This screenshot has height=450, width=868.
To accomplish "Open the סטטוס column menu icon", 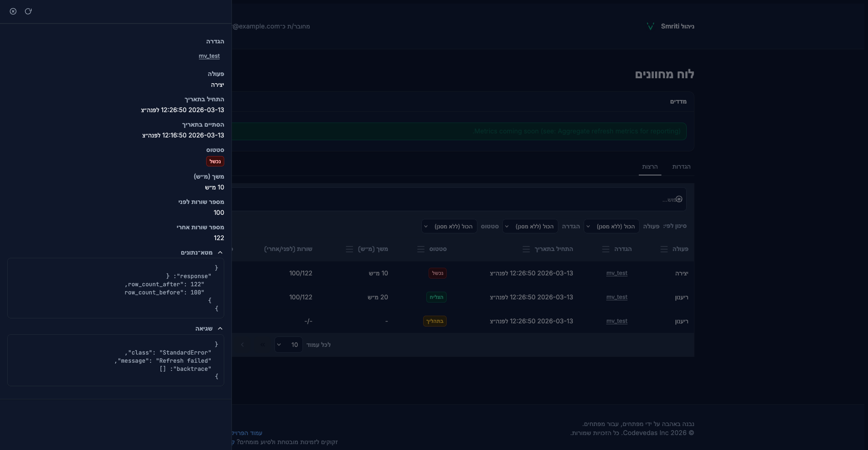I will pos(420,249).
